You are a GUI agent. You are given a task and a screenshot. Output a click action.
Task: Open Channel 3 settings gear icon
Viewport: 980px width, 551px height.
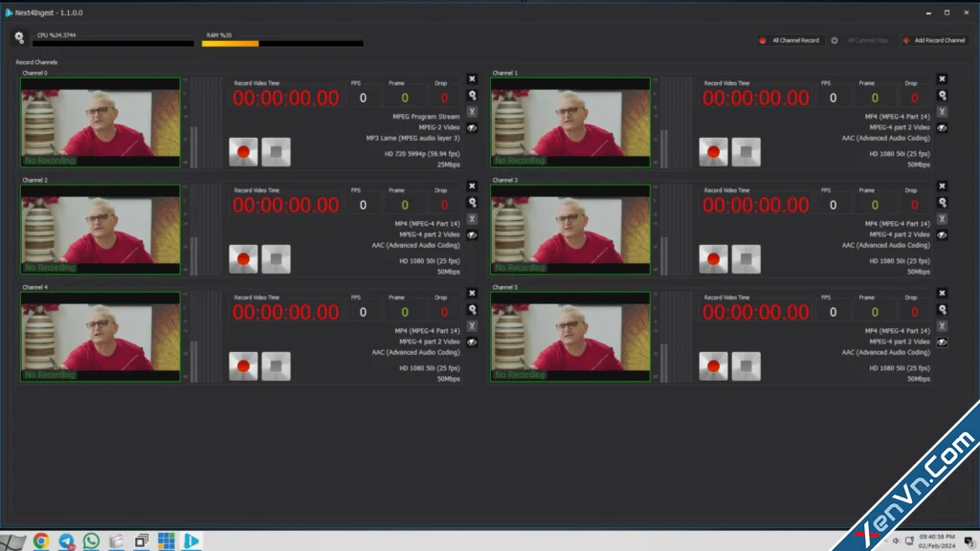point(942,203)
